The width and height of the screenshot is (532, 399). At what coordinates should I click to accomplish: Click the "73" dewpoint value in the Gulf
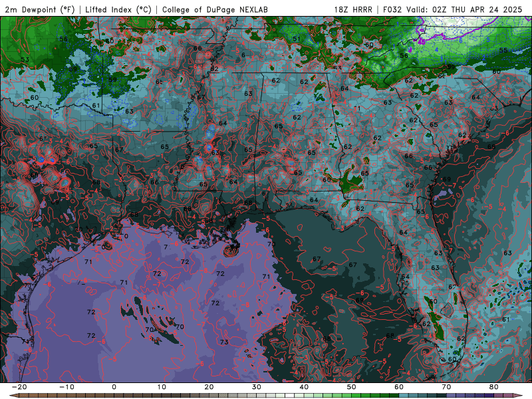click(x=224, y=342)
